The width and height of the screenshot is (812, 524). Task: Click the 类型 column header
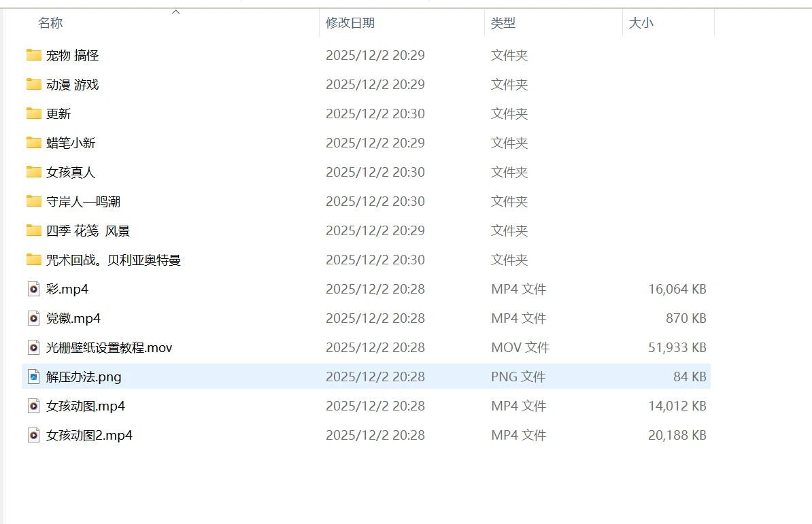pos(503,22)
